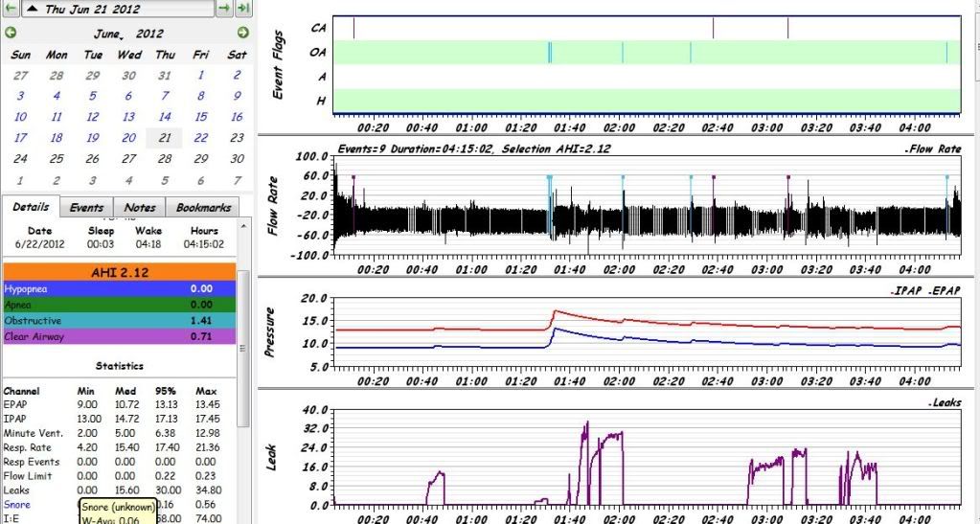This screenshot has width=980, height=524.
Task: Click the blue Hypopnea row
Action: coord(120,289)
